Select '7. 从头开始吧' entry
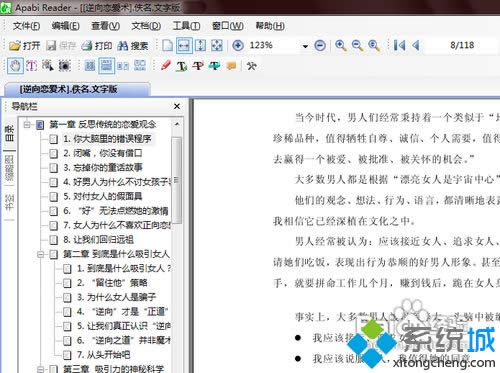 coord(103,355)
